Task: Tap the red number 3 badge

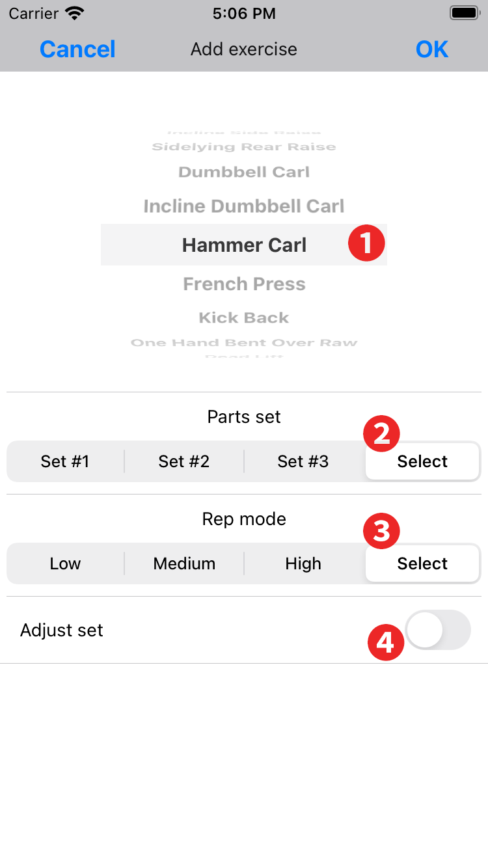Action: [381, 532]
